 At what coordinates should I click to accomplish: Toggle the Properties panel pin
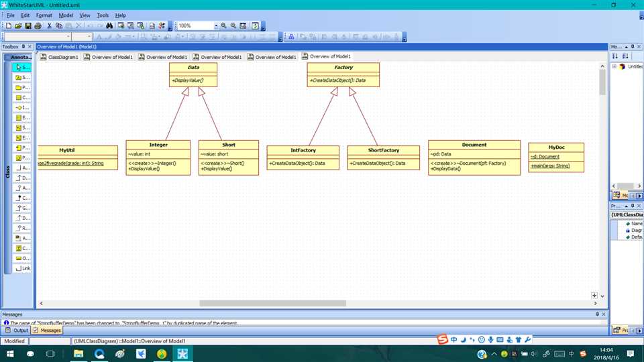tap(633, 206)
